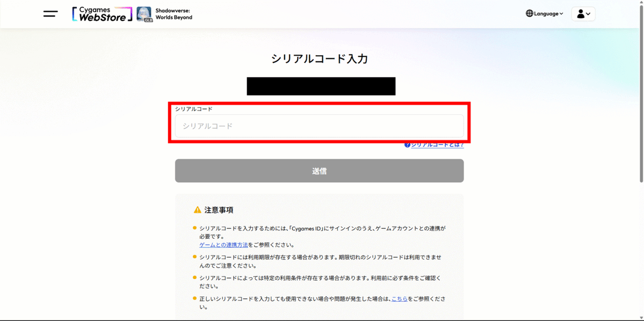The image size is (644, 321).
Task: Expand the Language dropdown
Action: (545, 13)
